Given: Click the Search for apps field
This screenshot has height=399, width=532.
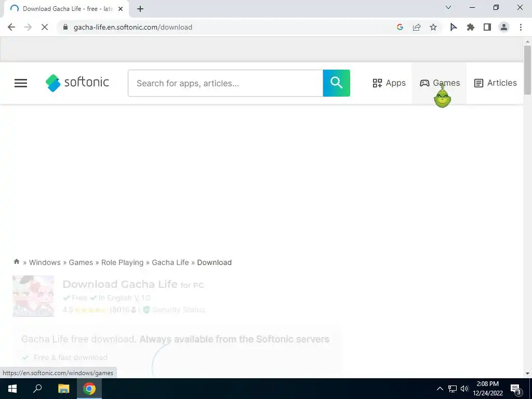Looking at the screenshot, I should pos(225,83).
